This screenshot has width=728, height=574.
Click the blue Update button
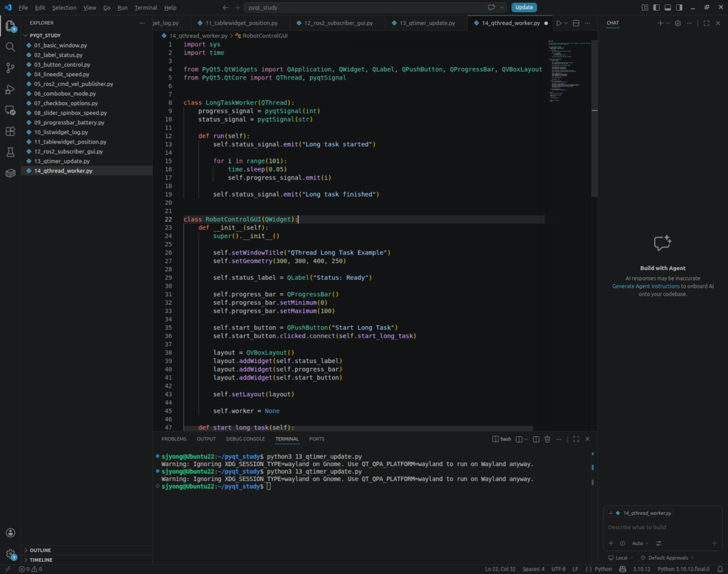[524, 7]
